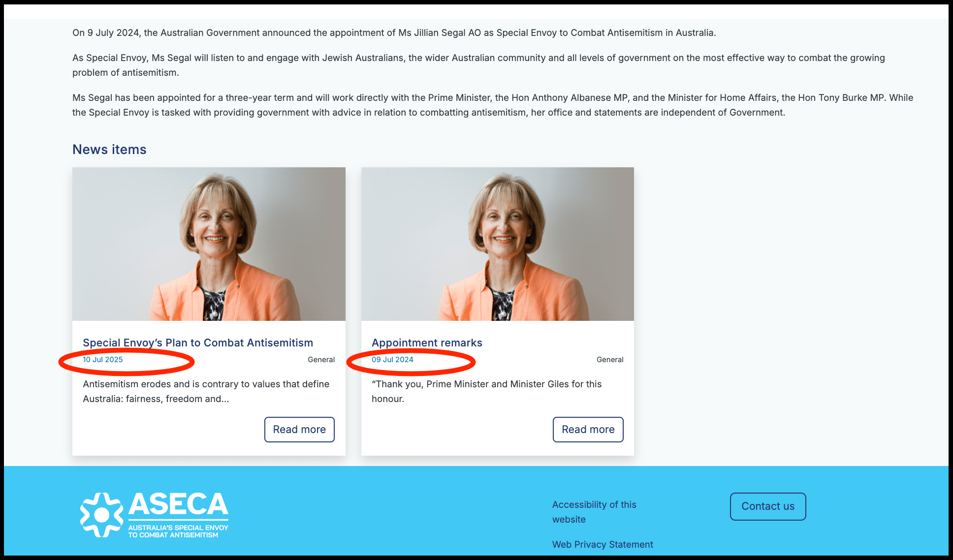Click the 09 Jul 2024 date label

pos(392,360)
